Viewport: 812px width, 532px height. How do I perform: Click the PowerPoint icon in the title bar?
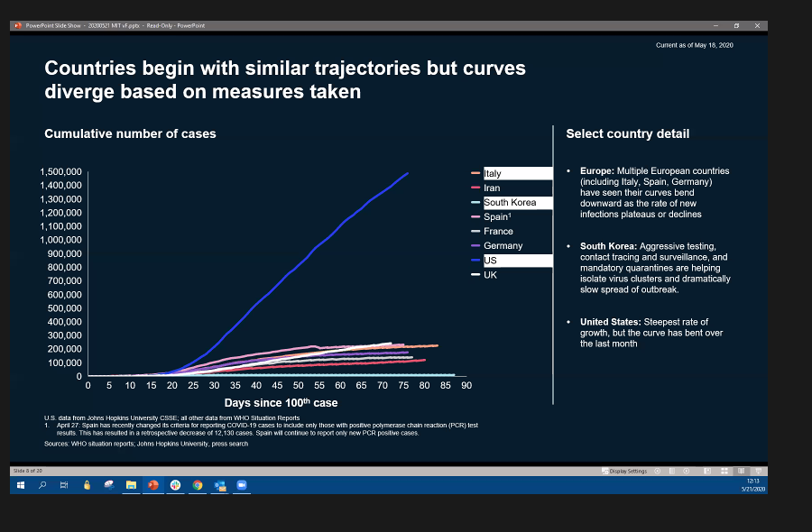coord(18,25)
